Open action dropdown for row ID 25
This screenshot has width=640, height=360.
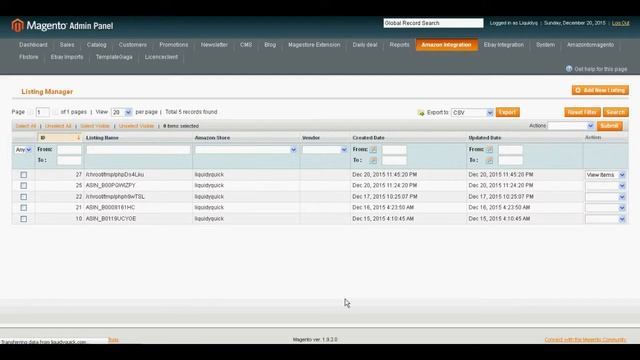[605, 186]
